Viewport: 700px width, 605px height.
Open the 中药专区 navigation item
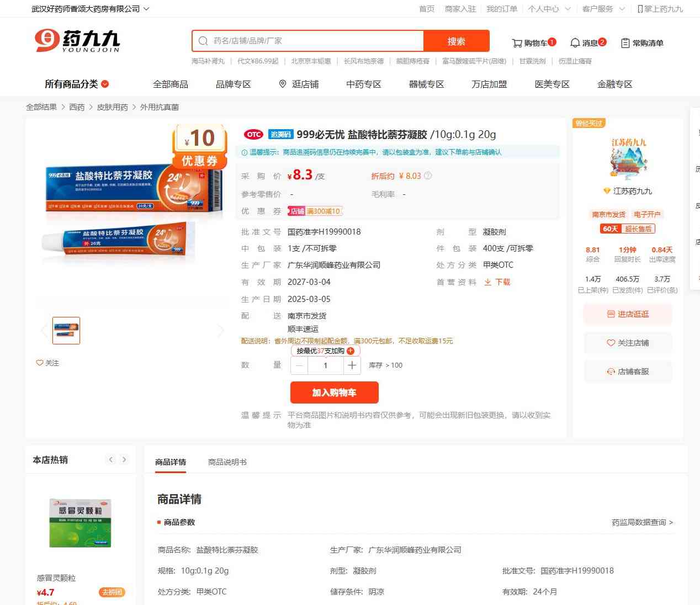363,84
